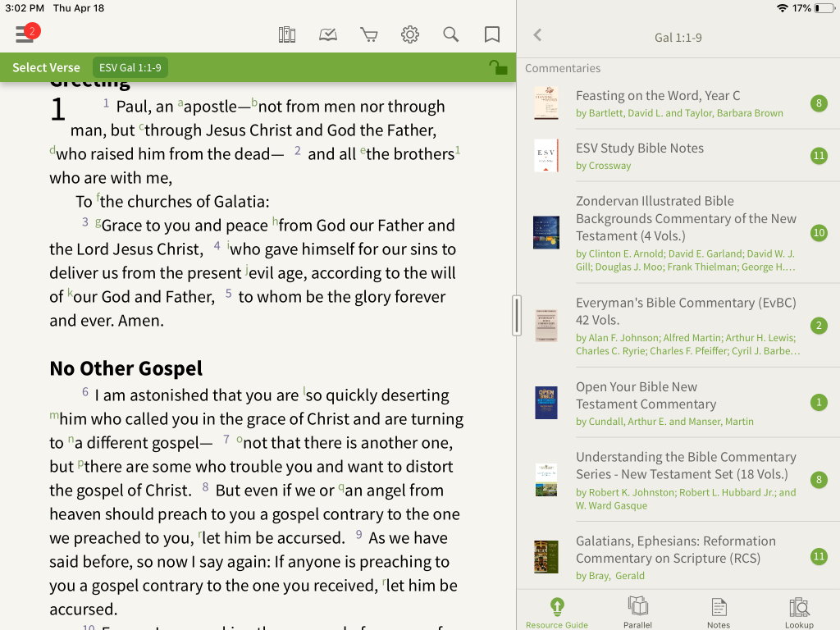Tap the count badge 8 for Understanding the Bible
This screenshot has height=630, width=840.
(819, 479)
